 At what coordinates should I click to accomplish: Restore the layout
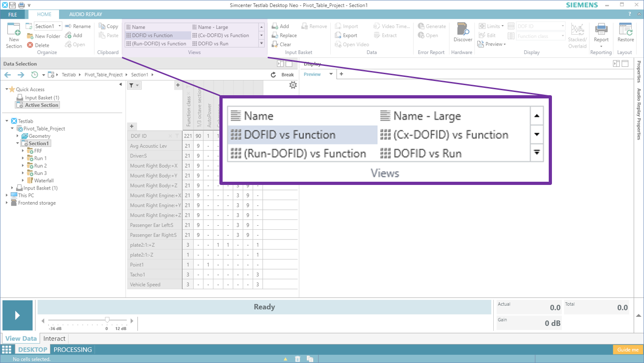[625, 30]
